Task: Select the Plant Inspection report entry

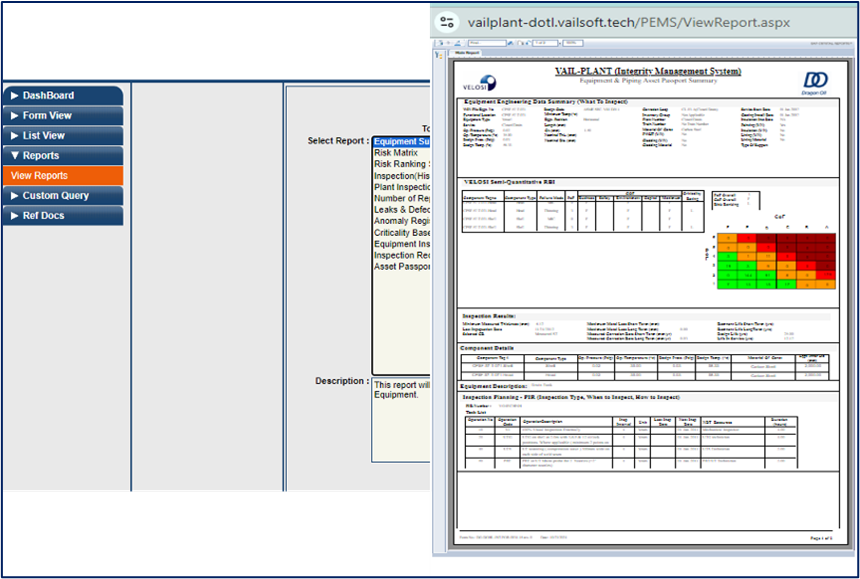Action: tap(402, 187)
